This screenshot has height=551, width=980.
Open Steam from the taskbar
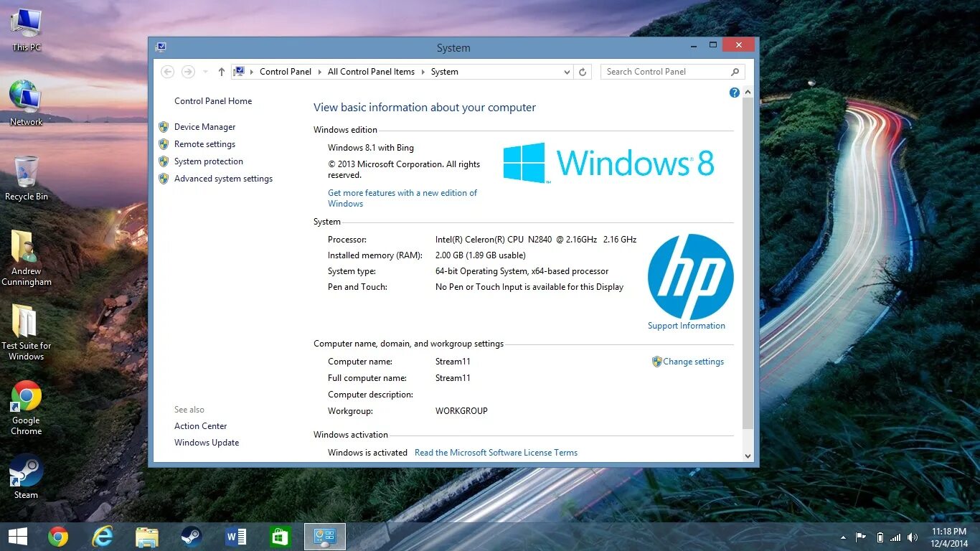191,537
